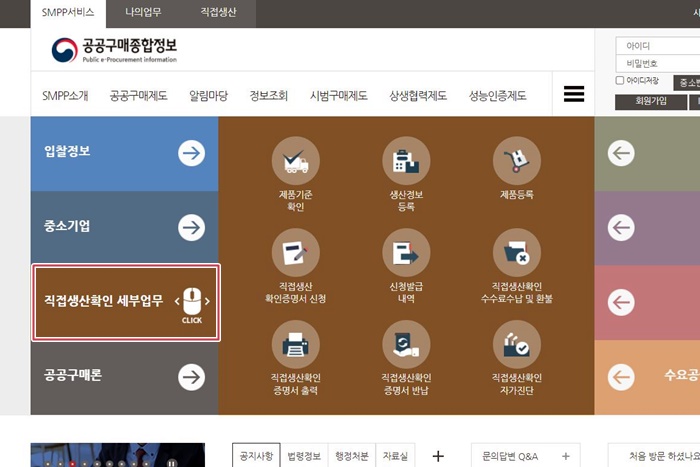Image resolution: width=700 pixels, height=467 pixels.
Task: Click the plus next to 문의답변 Q&A
Action: (566, 456)
